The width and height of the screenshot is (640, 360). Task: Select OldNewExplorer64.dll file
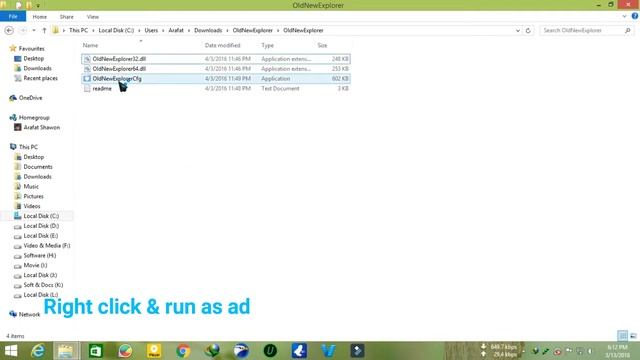216,69
